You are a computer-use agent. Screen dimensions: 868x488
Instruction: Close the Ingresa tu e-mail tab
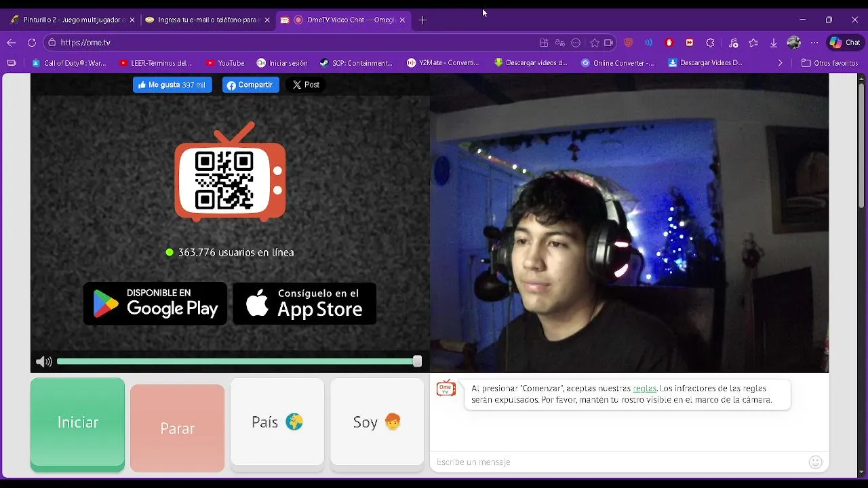coord(267,20)
